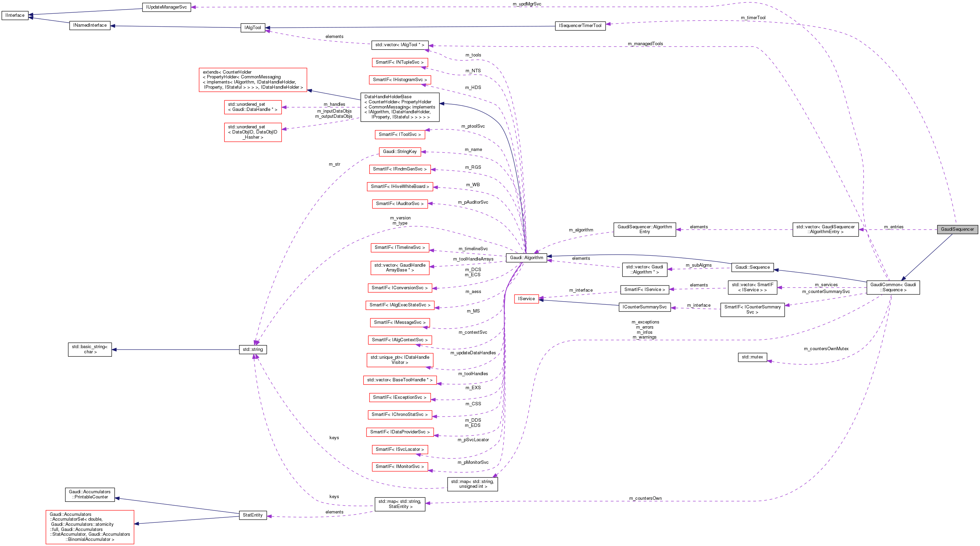The height and width of the screenshot is (546, 980).
Task: Select the Gaudi::StringKey node
Action: [400, 152]
